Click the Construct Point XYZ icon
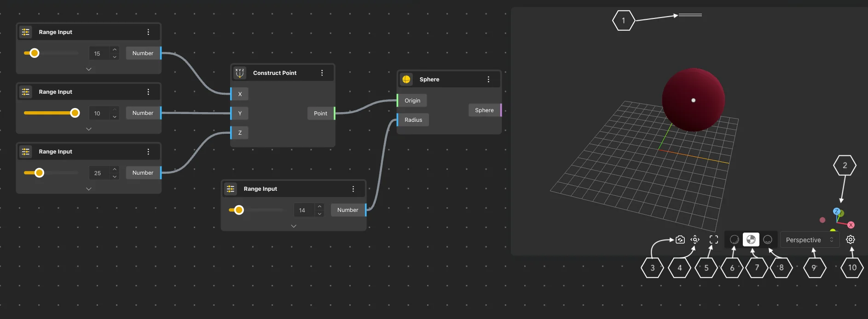The width and height of the screenshot is (868, 319). tap(240, 73)
